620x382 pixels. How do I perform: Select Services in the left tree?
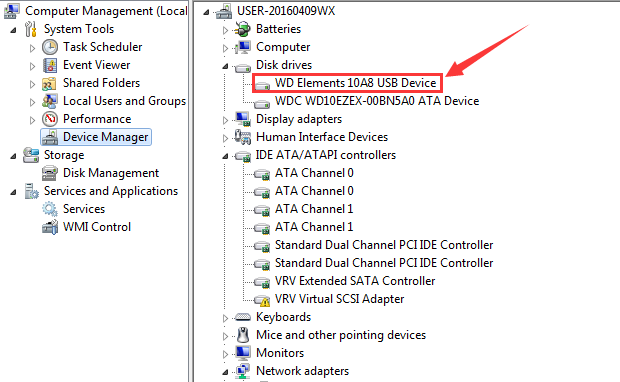(84, 209)
